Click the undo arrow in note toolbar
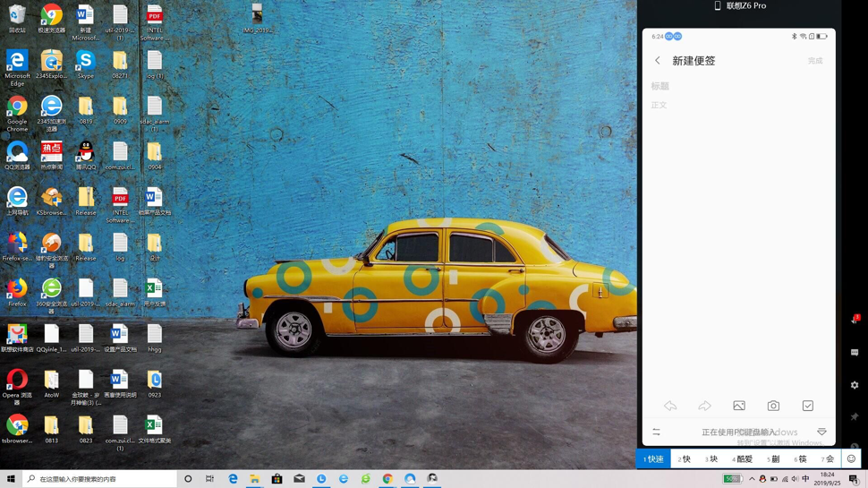This screenshot has height=488, width=868. [x=670, y=407]
